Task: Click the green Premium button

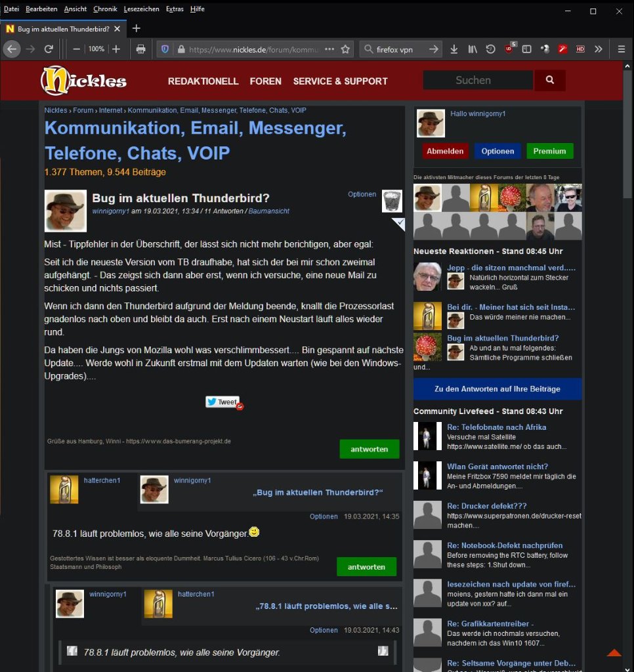Action: point(549,151)
